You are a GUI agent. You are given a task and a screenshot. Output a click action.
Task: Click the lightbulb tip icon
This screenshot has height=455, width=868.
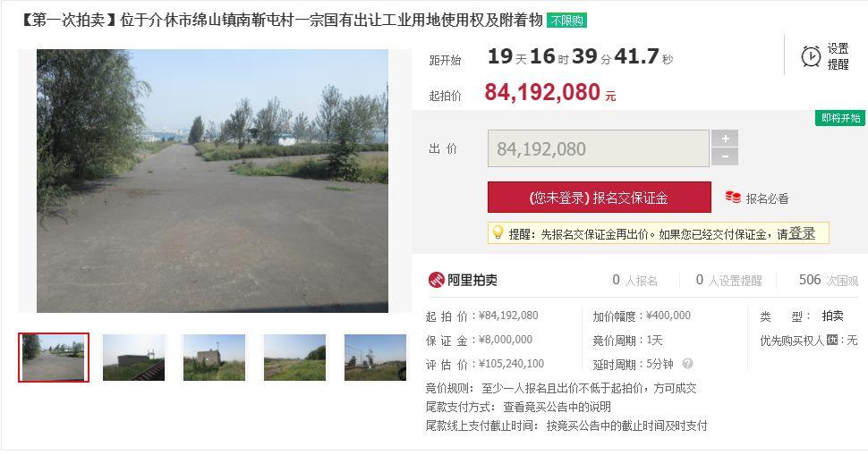[x=498, y=232]
